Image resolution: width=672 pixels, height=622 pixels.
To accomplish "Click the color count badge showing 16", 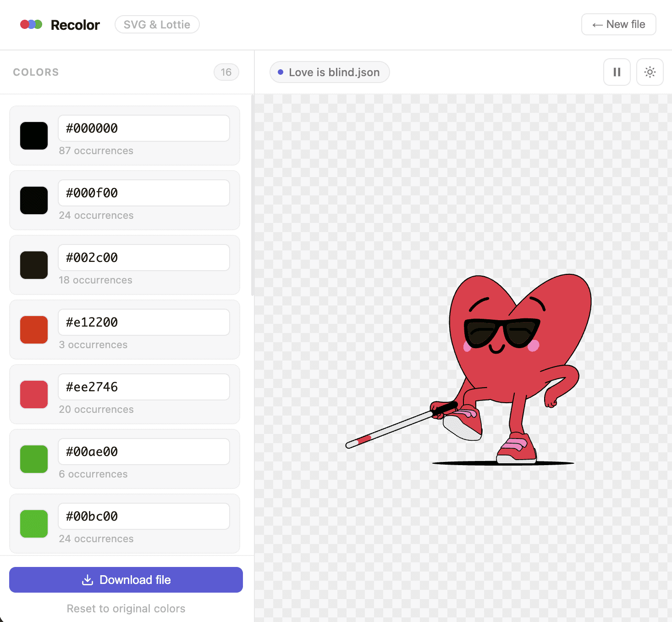I will pos(226,72).
